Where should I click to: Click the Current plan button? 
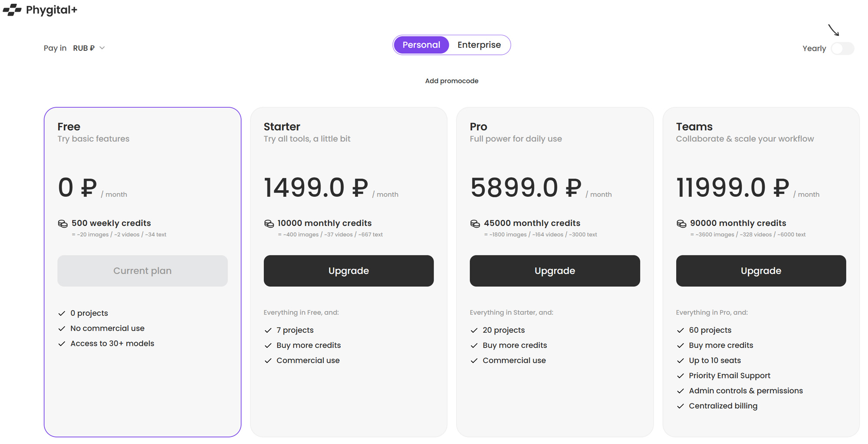pyautogui.click(x=142, y=271)
